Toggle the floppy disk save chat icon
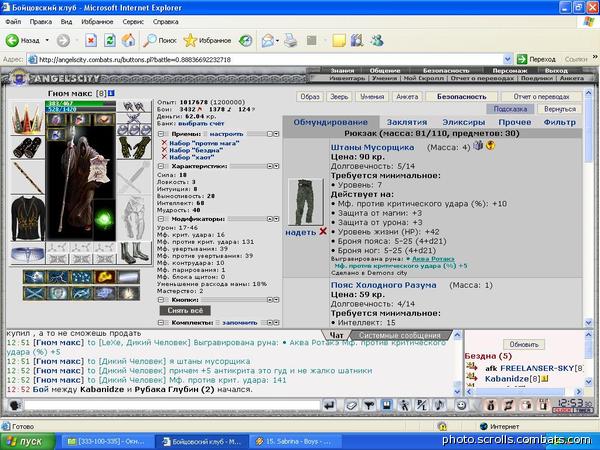 coord(386,405)
